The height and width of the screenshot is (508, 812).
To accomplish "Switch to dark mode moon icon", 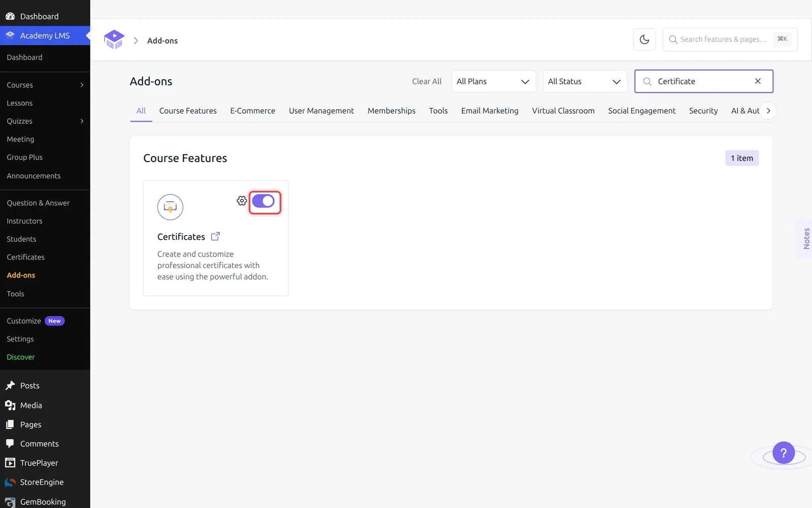I will tap(645, 40).
